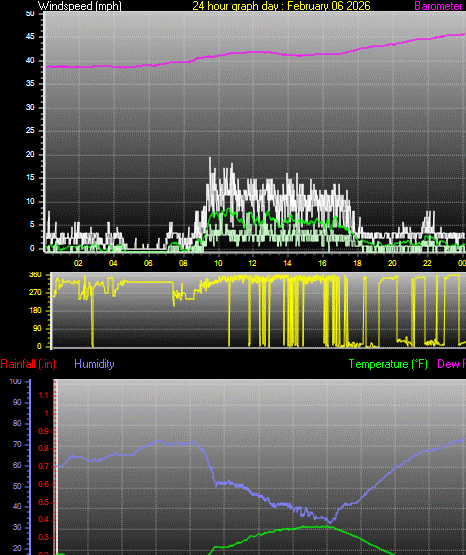Click the '12' hour tick on time axis
Viewport: 466px width, 555px height.
click(x=252, y=263)
